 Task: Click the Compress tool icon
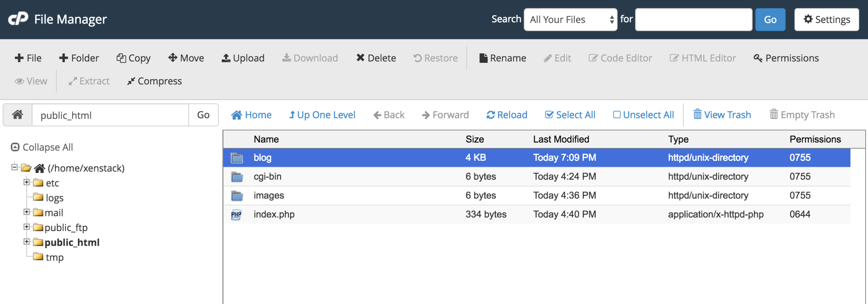tap(131, 81)
